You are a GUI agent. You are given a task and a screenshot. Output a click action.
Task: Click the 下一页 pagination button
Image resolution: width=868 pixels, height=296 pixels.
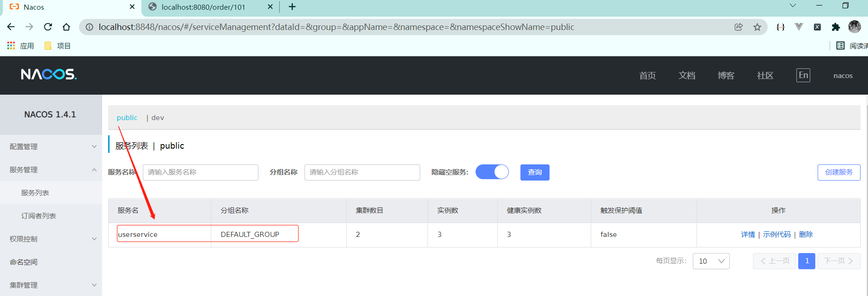tap(839, 261)
